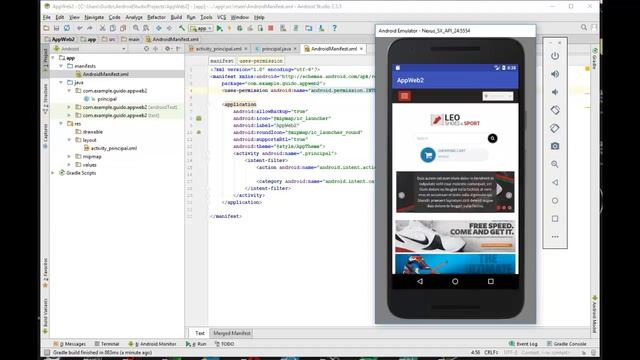Open the Event Log panel
The height and width of the screenshot is (360, 640).
point(523,344)
